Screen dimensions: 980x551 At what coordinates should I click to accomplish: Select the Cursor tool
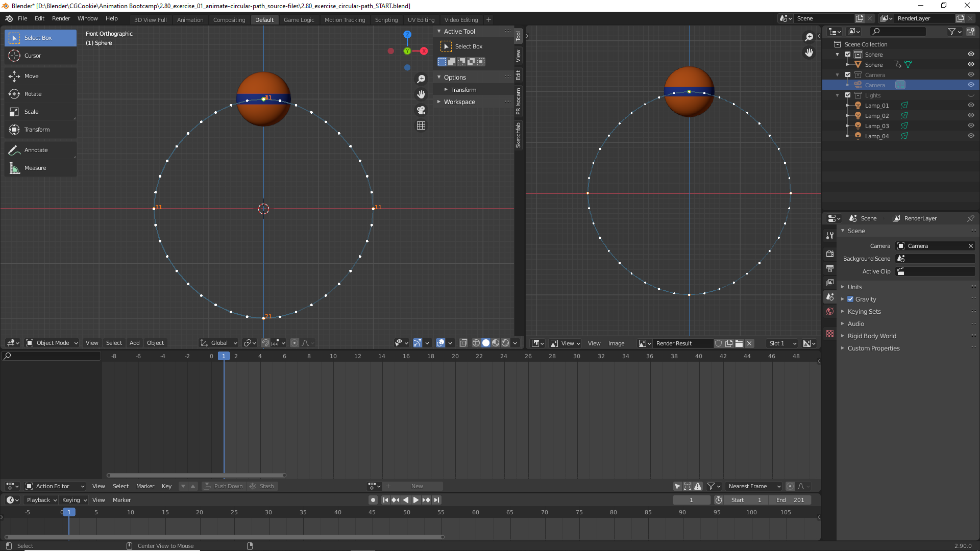(x=32, y=56)
